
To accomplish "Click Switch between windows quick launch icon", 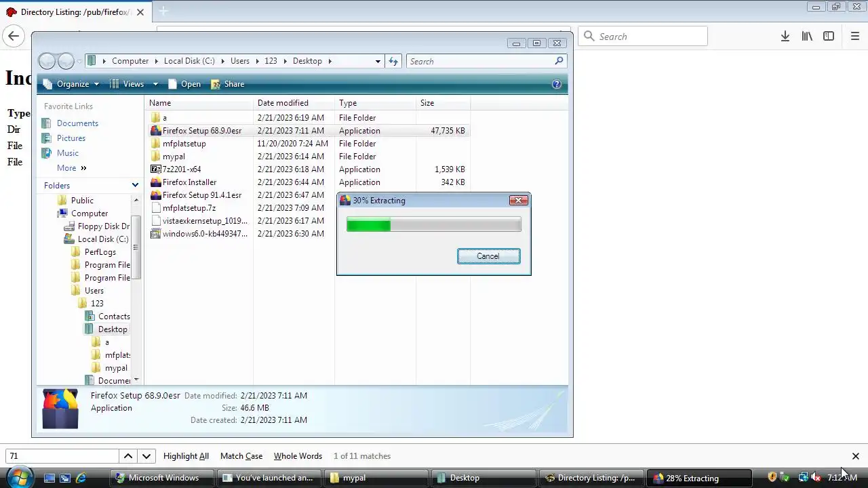I will (x=65, y=478).
